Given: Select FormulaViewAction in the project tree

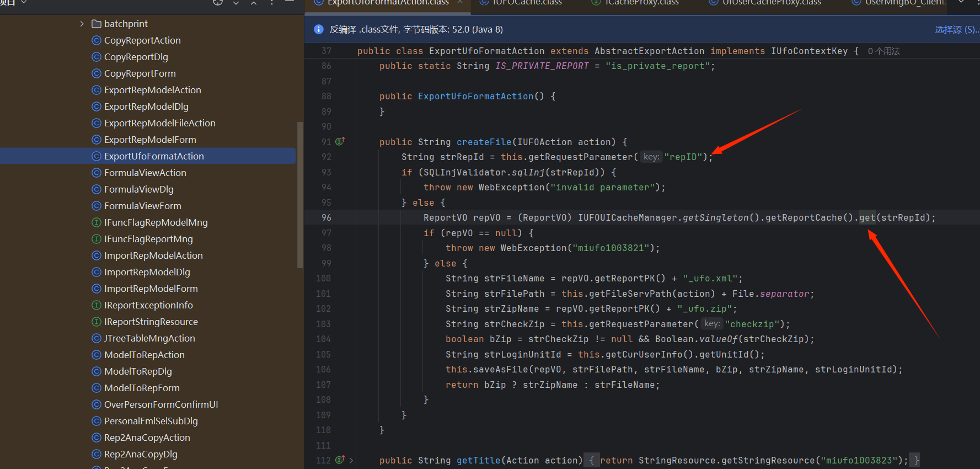Looking at the screenshot, I should tap(145, 173).
